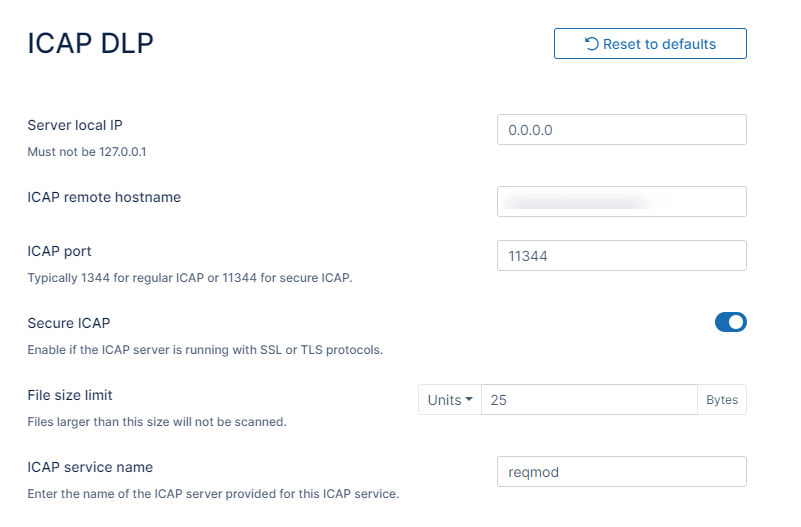
Task: Open the Units dropdown for file size
Action: point(449,400)
